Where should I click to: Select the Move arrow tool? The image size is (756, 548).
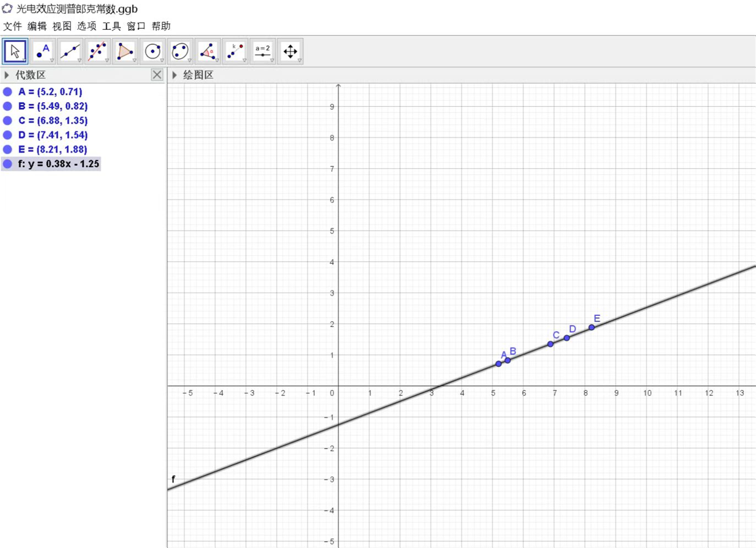point(15,51)
